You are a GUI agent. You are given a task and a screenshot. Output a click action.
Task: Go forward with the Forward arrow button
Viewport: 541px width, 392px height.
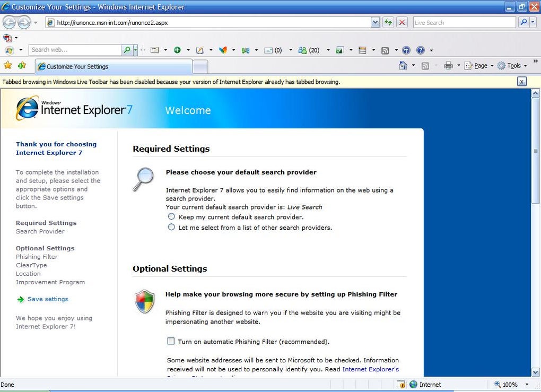point(24,23)
